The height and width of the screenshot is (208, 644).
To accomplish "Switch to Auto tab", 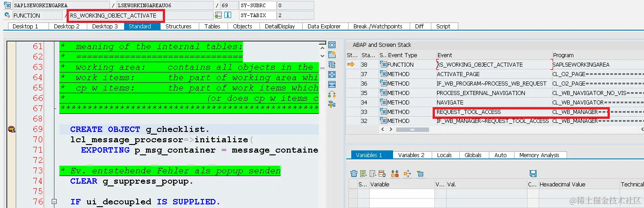I will pos(501,155).
